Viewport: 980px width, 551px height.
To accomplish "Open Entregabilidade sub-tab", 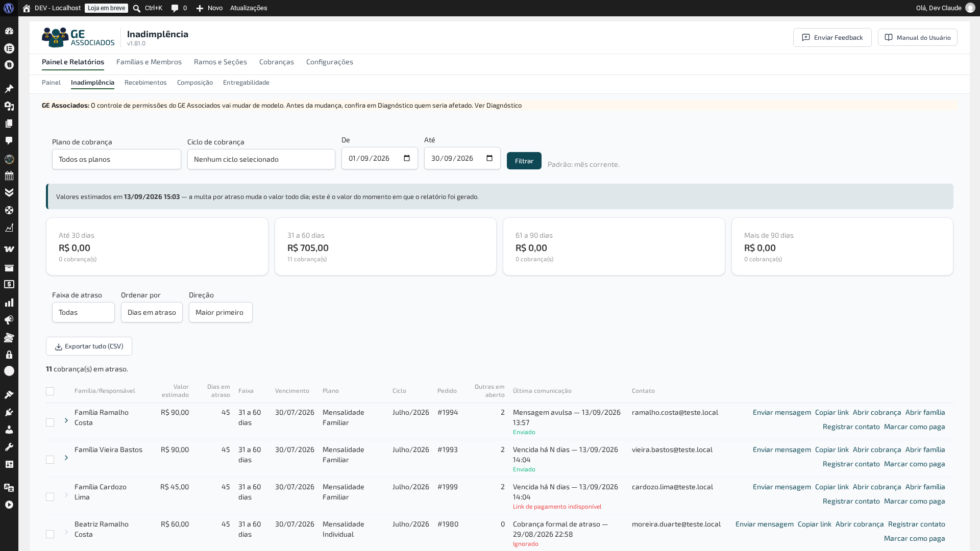I will click(x=246, y=82).
